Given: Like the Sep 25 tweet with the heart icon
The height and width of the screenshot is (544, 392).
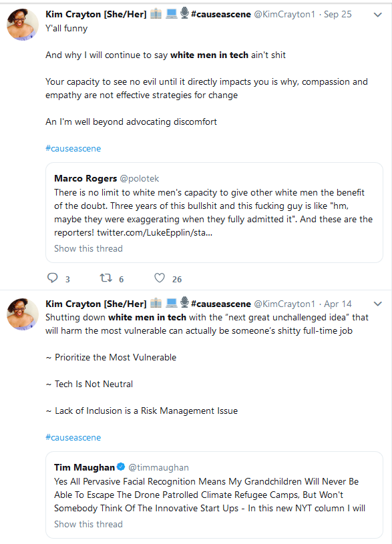Looking at the screenshot, I should pos(160,278).
